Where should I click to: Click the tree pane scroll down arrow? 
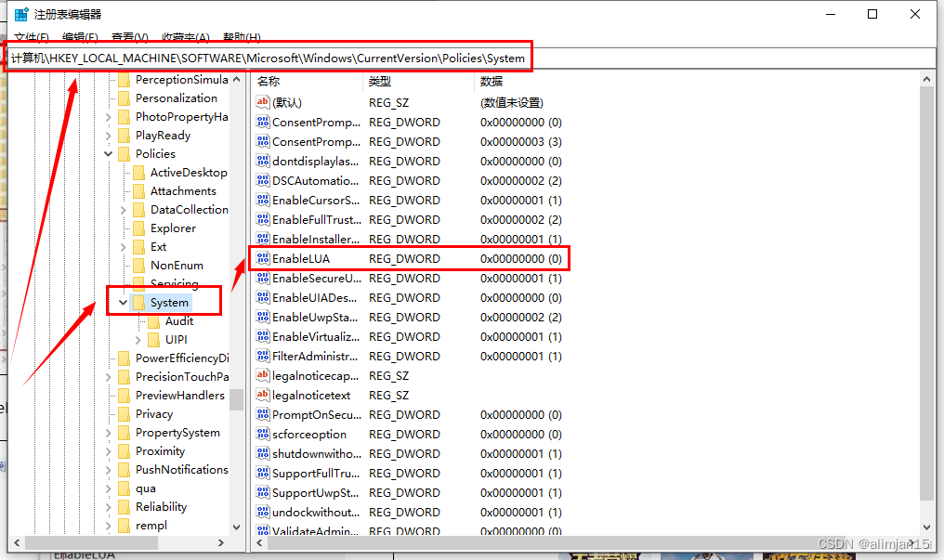click(x=237, y=527)
